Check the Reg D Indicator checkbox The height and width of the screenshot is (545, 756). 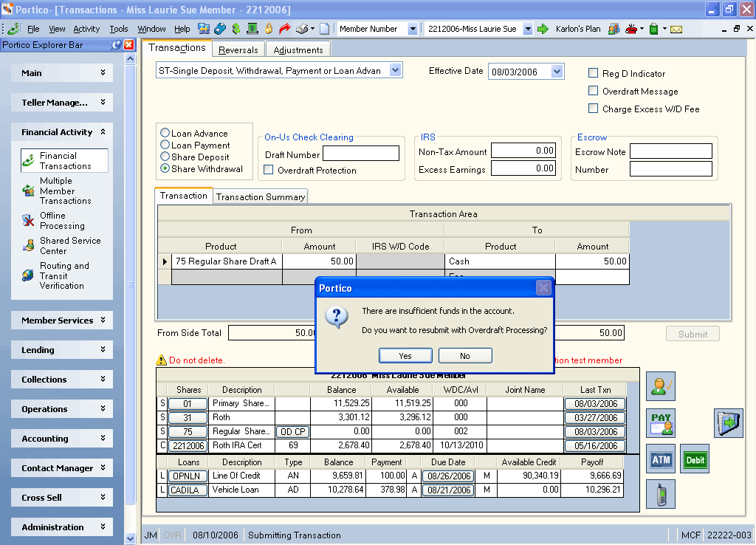tap(593, 73)
